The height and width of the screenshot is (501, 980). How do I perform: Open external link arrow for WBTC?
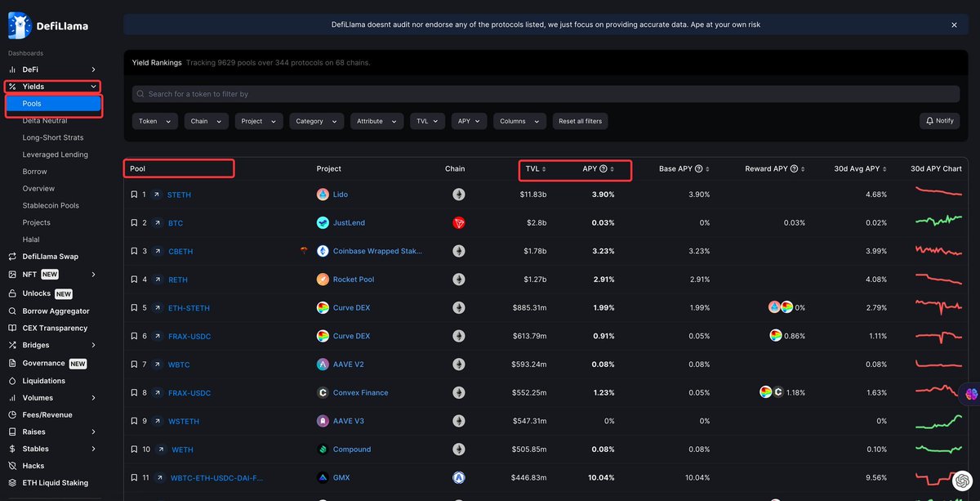(x=157, y=365)
